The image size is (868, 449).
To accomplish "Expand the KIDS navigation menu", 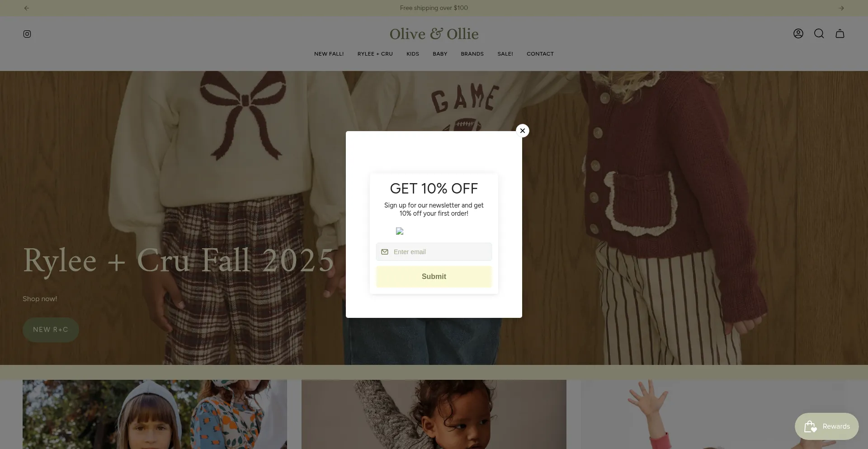I will 413,54.
